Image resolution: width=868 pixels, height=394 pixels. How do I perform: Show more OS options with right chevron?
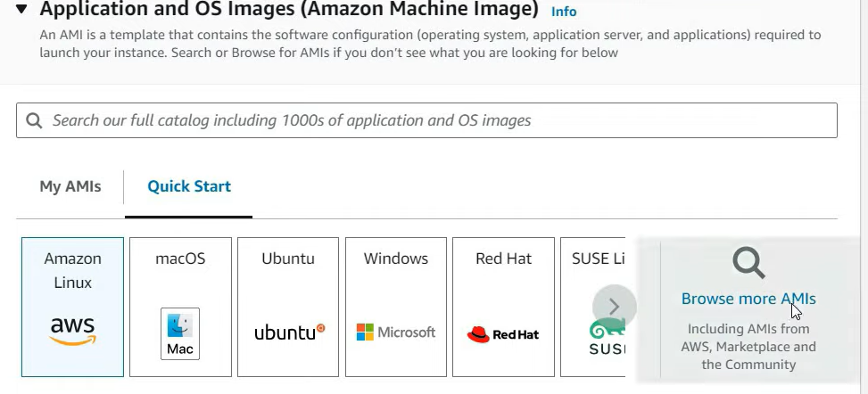pyautogui.click(x=614, y=307)
